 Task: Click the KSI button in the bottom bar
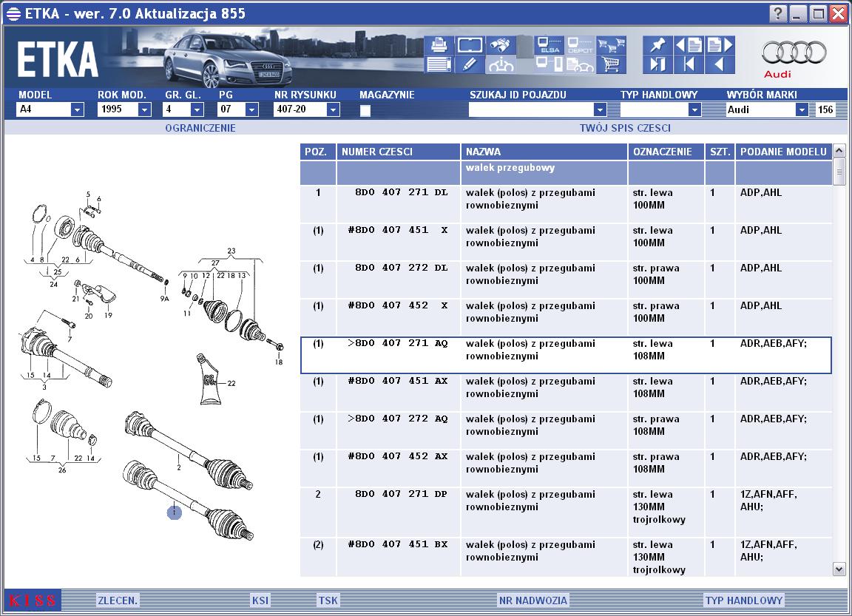point(260,600)
